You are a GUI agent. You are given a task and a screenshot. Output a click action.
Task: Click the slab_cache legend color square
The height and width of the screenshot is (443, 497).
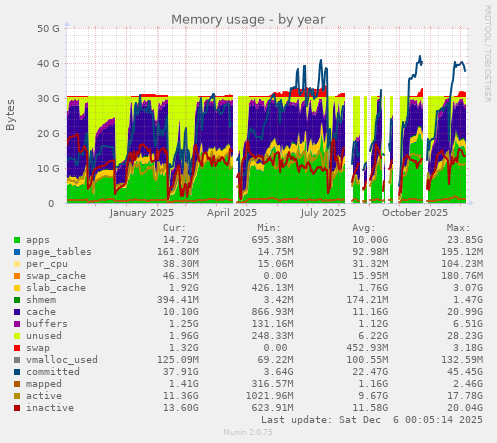tap(17, 288)
